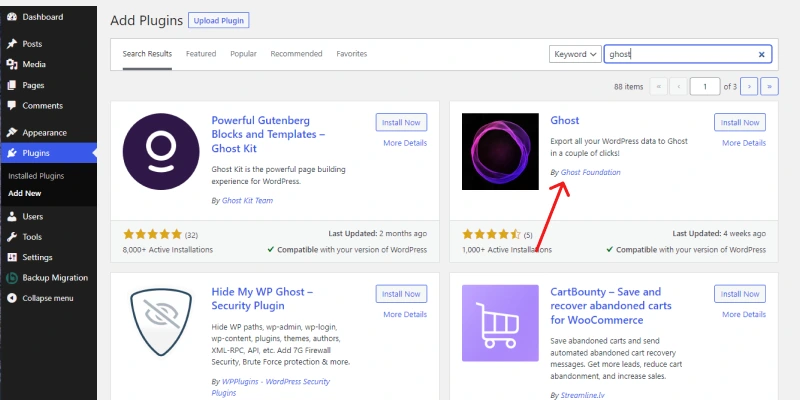
Task: Open Posts menu in sidebar
Action: (x=32, y=44)
